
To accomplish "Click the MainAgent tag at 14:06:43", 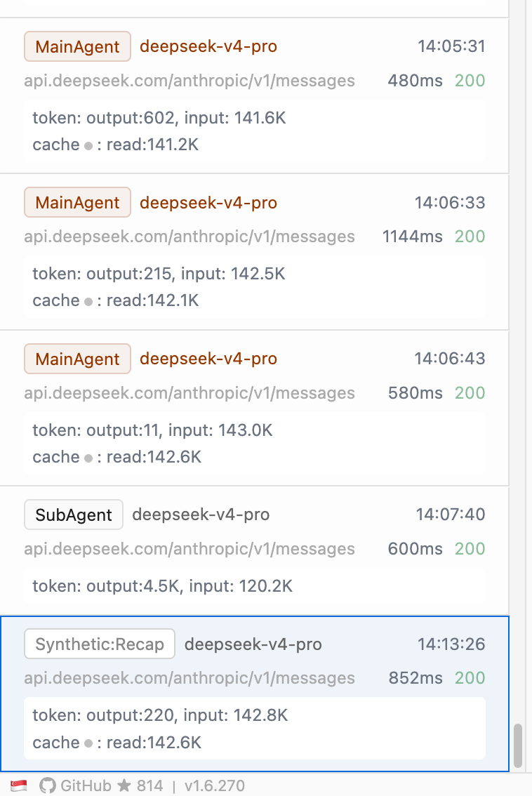I will [78, 359].
